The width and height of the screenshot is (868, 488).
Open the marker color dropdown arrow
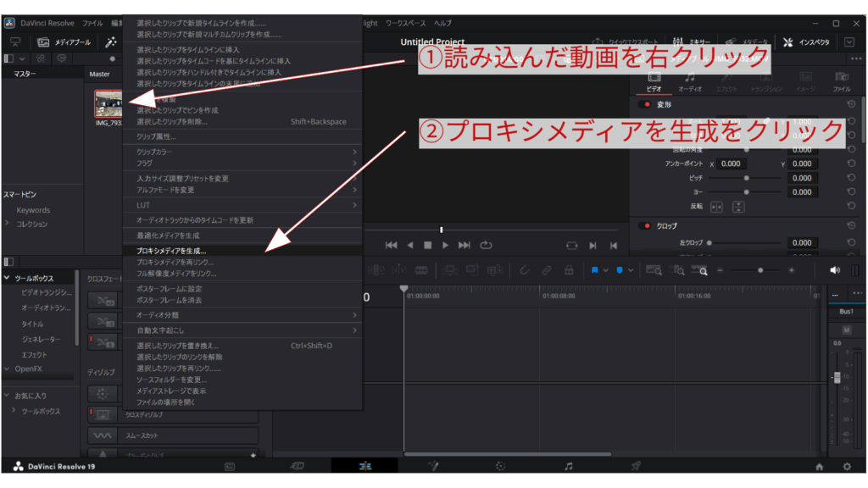[631, 270]
